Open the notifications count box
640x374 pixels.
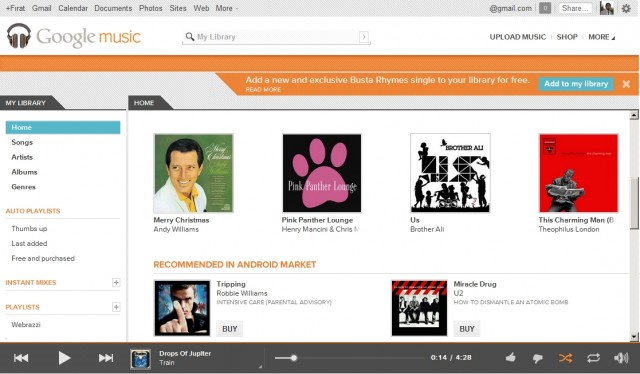point(545,8)
